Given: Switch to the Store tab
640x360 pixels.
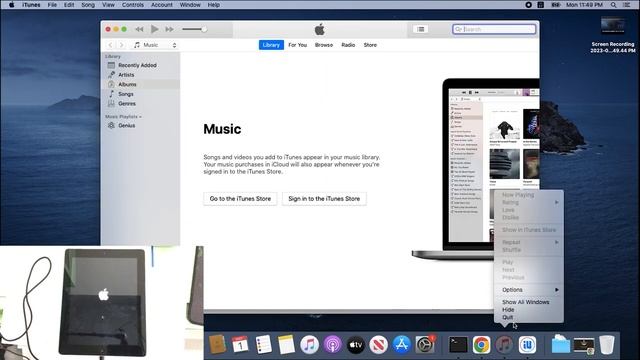Looking at the screenshot, I should tap(370, 45).
